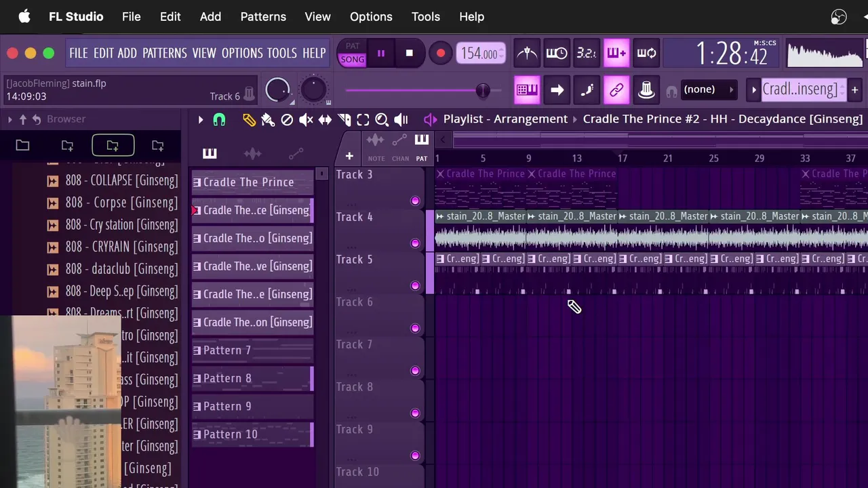Open clip menu of first Cradle The Prince clip
Screen dimensions: 868x488
(440, 174)
